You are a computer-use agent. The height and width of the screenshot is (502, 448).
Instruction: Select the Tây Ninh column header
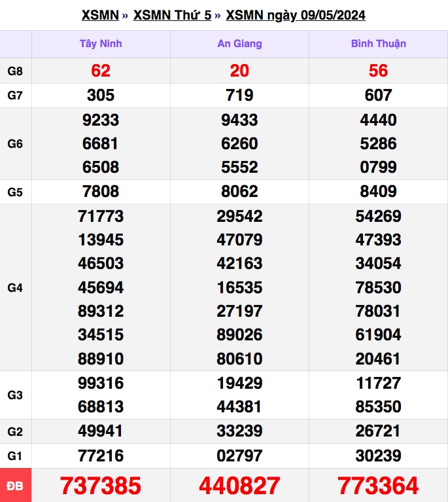click(101, 44)
